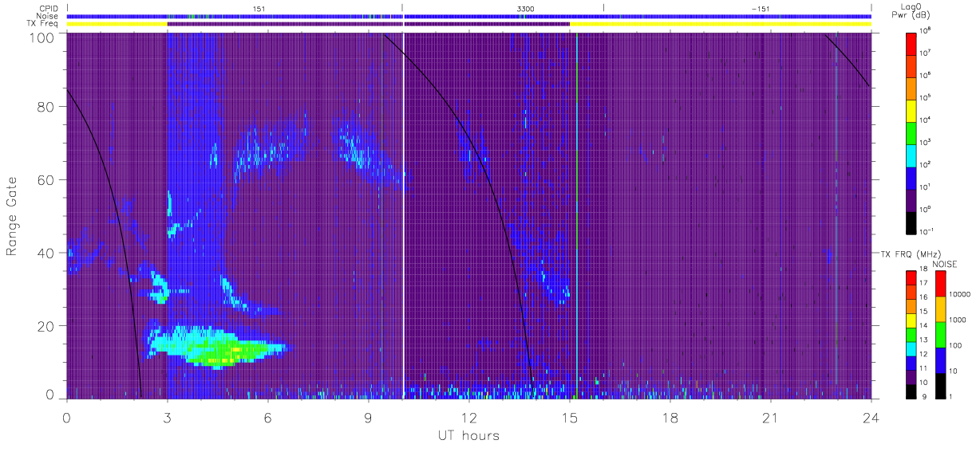The width and height of the screenshot is (980, 452).
Task: Click the 24 tick on UT hours axis
Action: [871, 416]
